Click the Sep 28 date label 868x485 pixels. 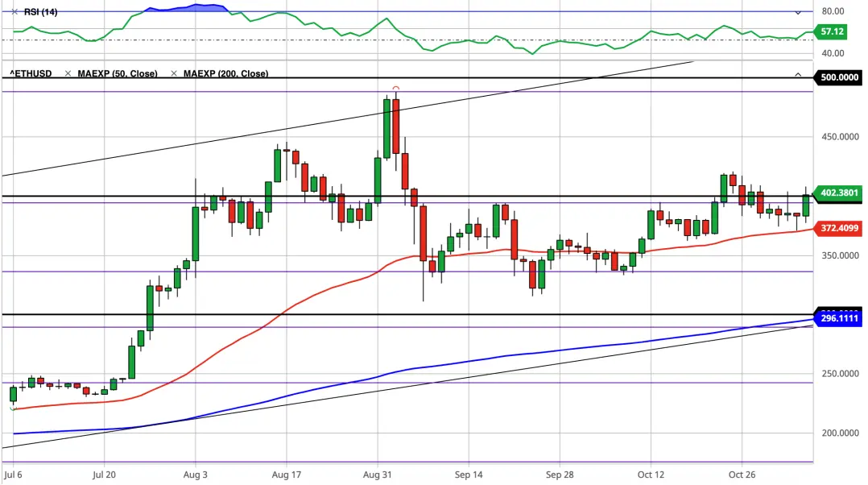tap(560, 475)
